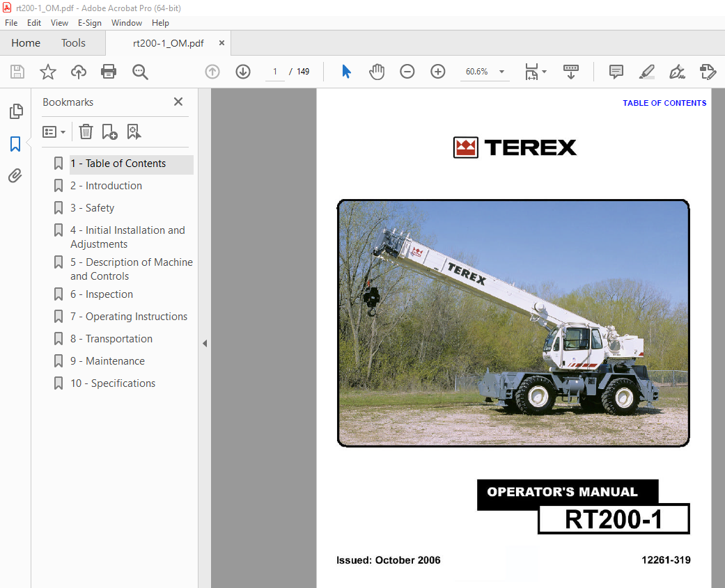
Task: Click the Terex crane cover photo
Action: [x=513, y=324]
